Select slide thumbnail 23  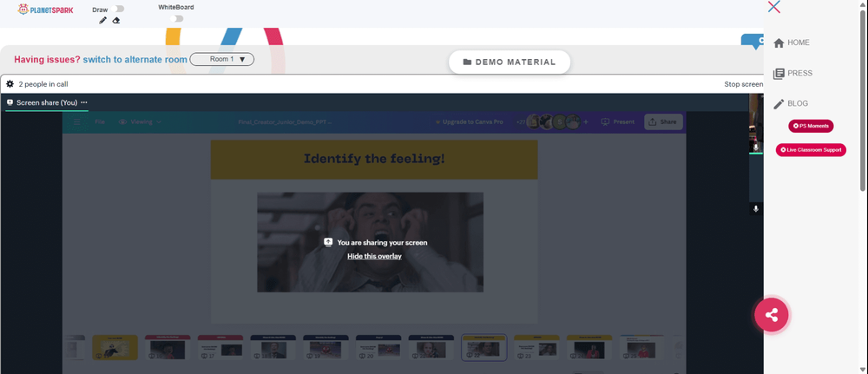coord(536,347)
